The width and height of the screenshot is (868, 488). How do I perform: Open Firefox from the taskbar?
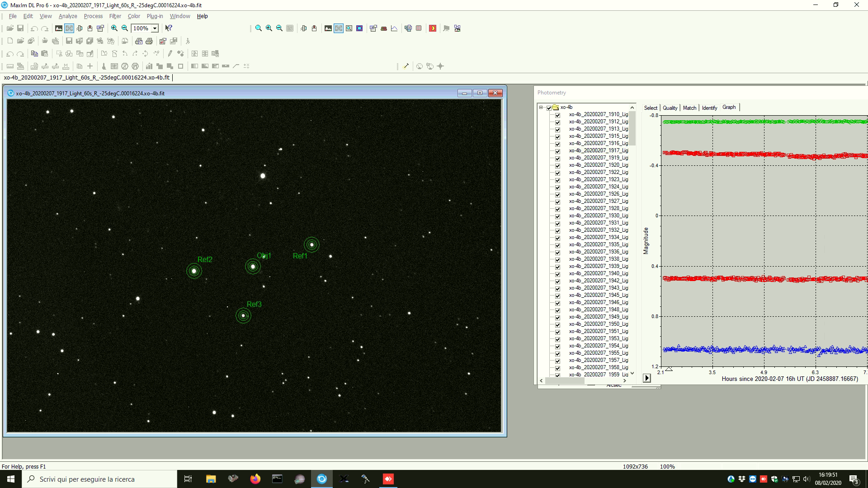[x=255, y=479]
